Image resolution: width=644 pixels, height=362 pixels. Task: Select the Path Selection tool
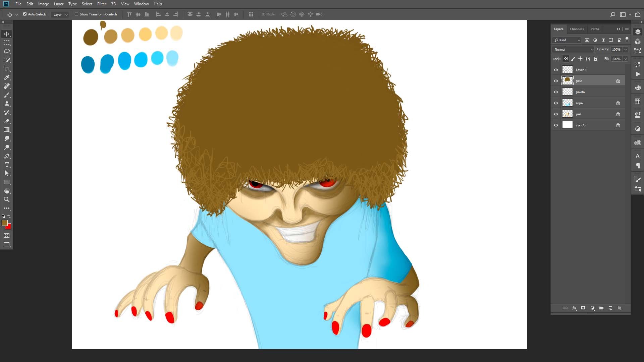[7, 173]
